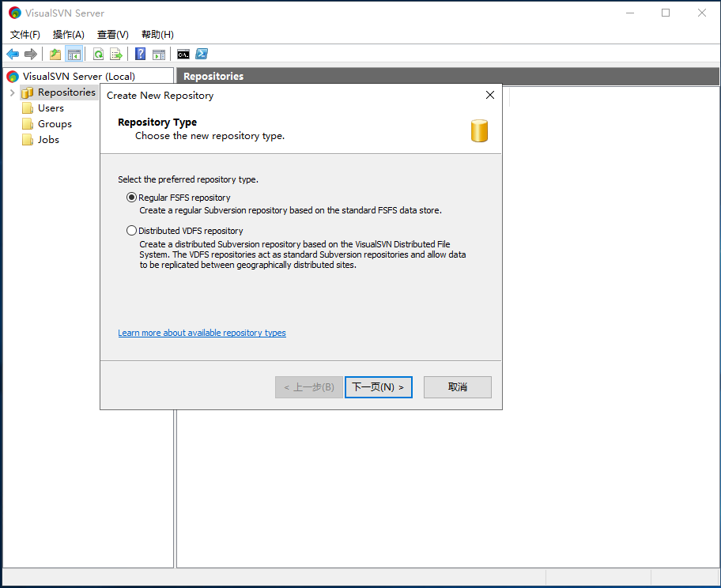Click the Regular FSFS description text
This screenshot has width=721, height=588.
point(291,210)
